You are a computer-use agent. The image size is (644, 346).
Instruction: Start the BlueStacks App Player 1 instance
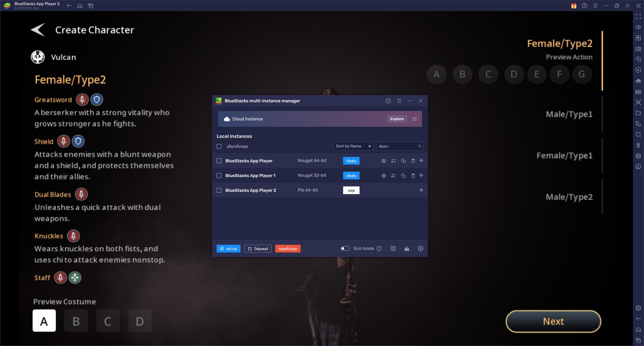(351, 176)
